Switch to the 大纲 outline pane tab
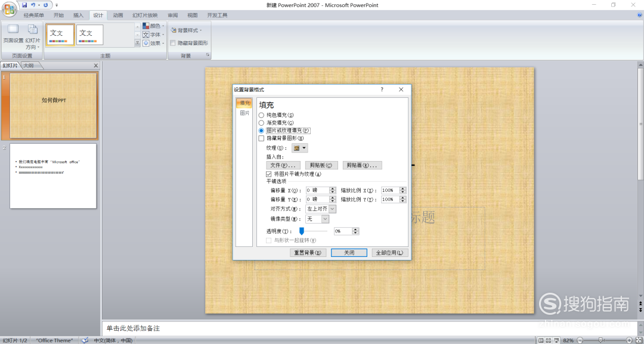 click(29, 66)
